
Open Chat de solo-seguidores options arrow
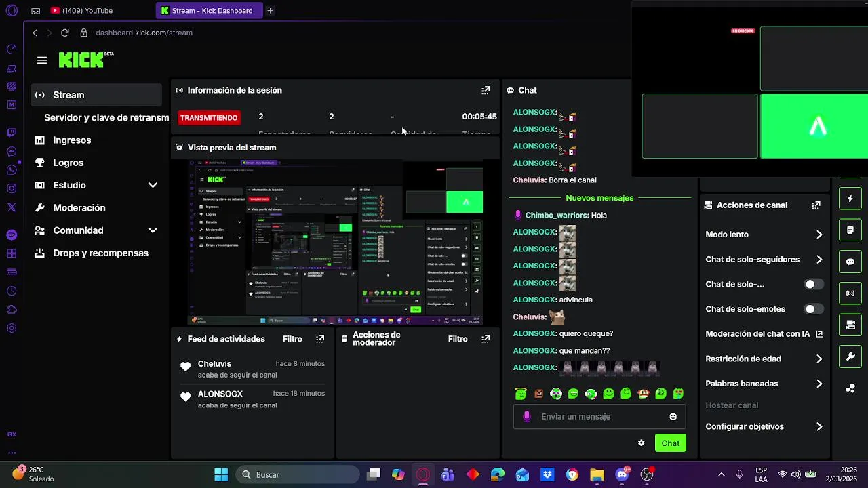[819, 260]
